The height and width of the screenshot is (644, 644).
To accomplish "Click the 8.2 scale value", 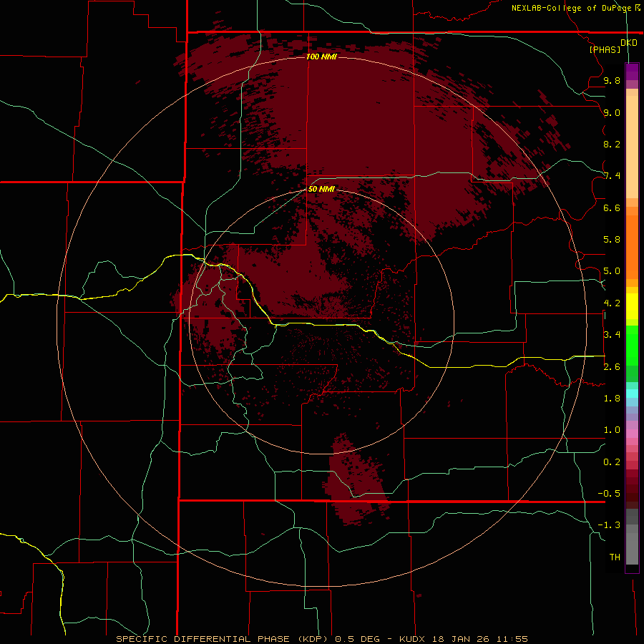I will point(612,144).
